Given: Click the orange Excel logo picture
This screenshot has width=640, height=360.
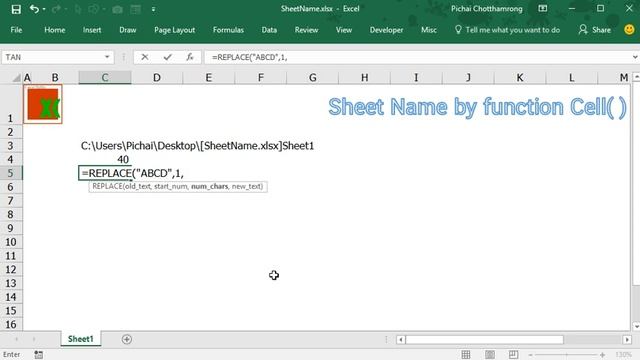Looking at the screenshot, I should tap(43, 104).
